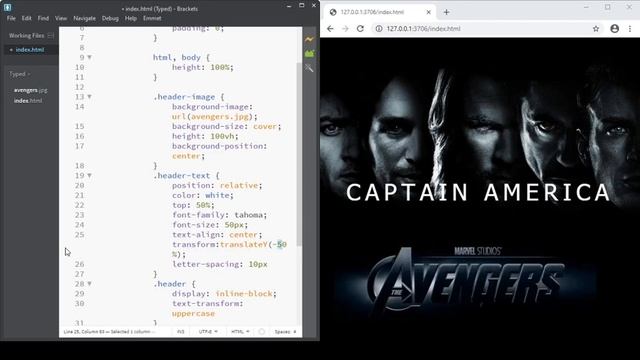This screenshot has width=640, height=360.
Task: Collapse the .header rule at line 28
Action: click(89, 284)
